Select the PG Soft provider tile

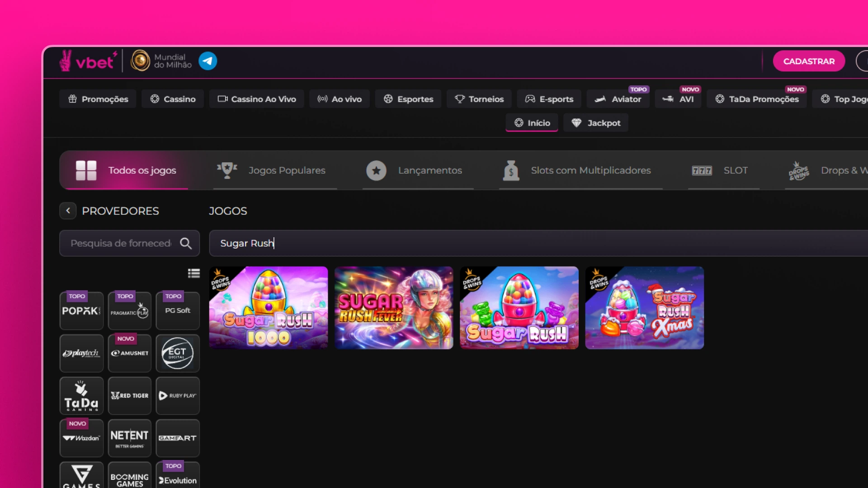click(x=178, y=310)
